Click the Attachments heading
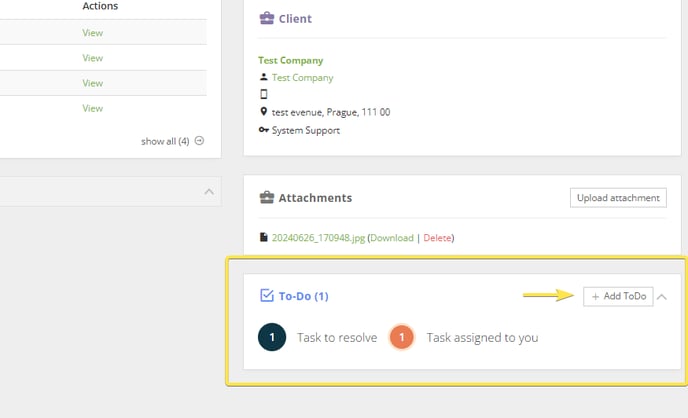This screenshot has width=688, height=418. tap(315, 198)
